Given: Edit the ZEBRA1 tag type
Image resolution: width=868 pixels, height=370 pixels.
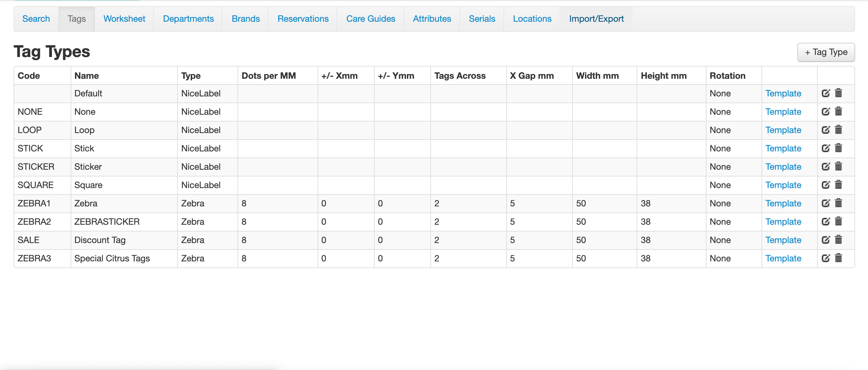Looking at the screenshot, I should [x=826, y=203].
